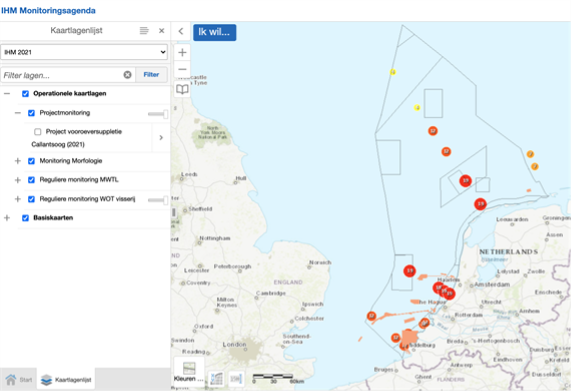Image resolution: width=572 pixels, height=392 pixels.
Task: Select the red marker nearest Leeuwarden coast
Action: pos(480,204)
